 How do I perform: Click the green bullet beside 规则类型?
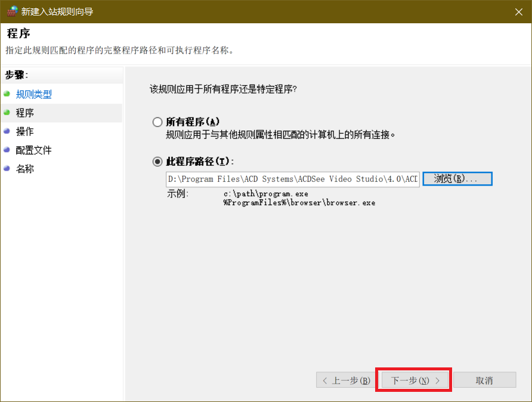[7, 94]
